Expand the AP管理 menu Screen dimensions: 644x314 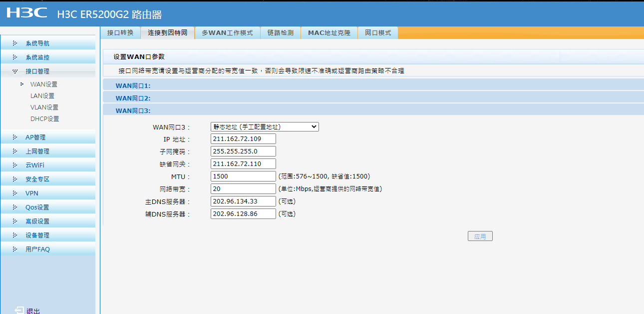[x=48, y=137]
